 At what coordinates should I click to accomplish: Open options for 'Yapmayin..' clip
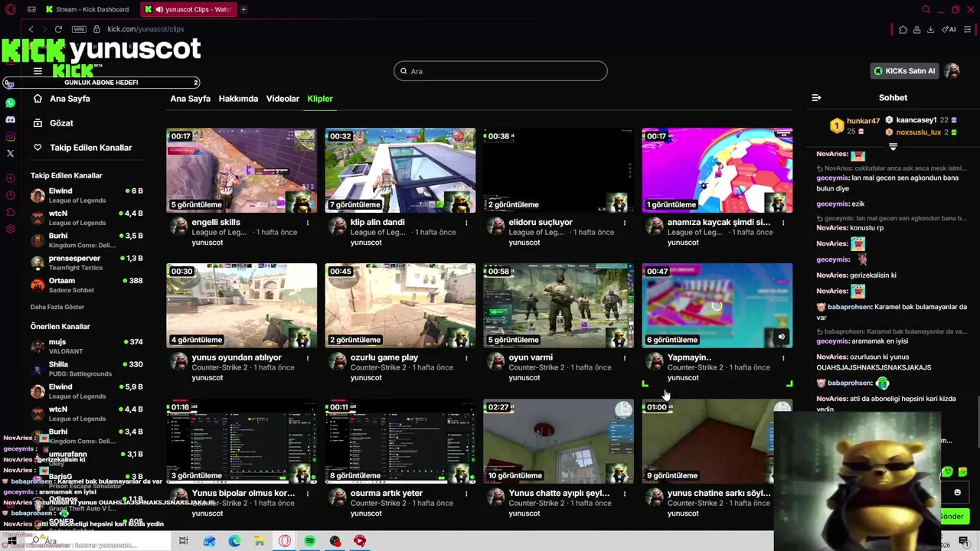point(783,358)
